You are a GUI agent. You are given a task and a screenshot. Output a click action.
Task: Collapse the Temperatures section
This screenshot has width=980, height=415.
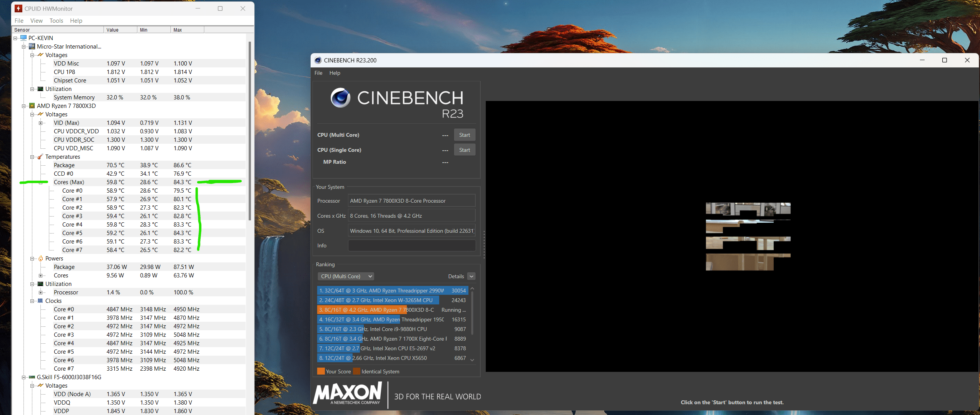pyautogui.click(x=32, y=157)
